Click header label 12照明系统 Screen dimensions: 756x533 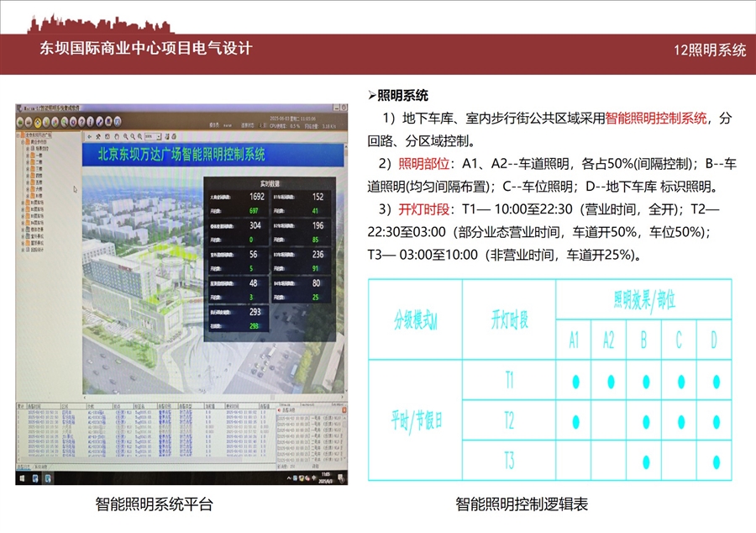tap(710, 50)
